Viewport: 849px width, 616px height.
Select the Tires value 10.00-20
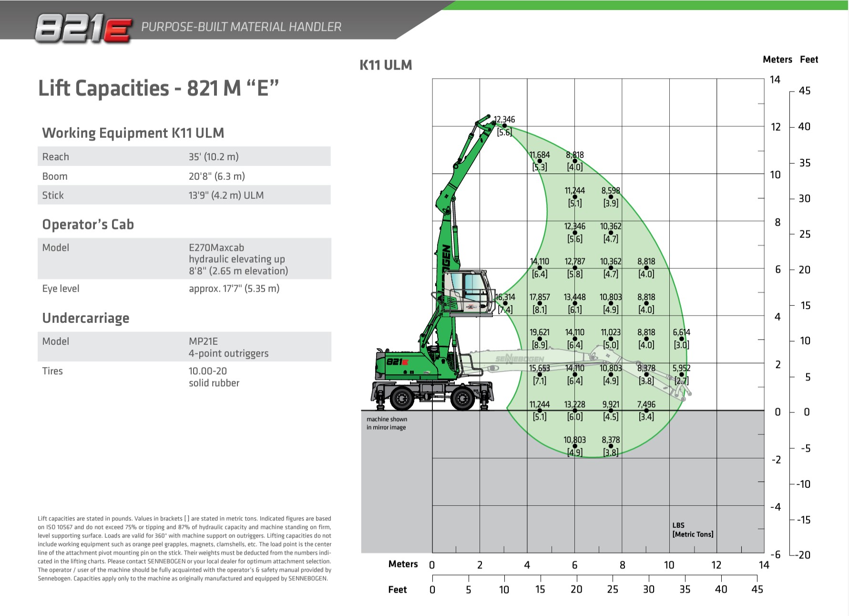(208, 371)
